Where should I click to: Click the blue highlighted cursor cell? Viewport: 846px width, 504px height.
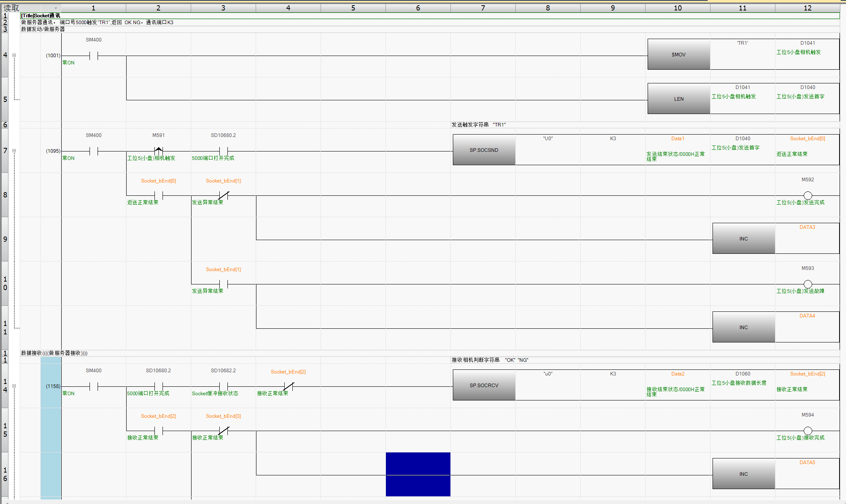pos(418,474)
